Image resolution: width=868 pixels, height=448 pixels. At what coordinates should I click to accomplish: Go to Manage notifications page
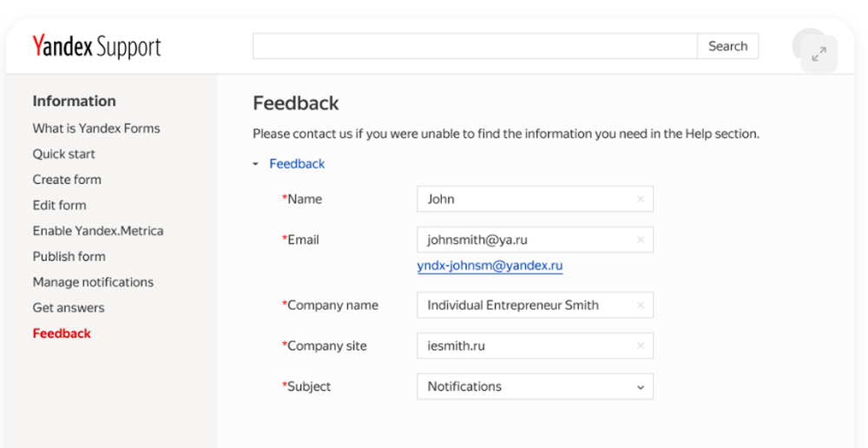click(93, 282)
